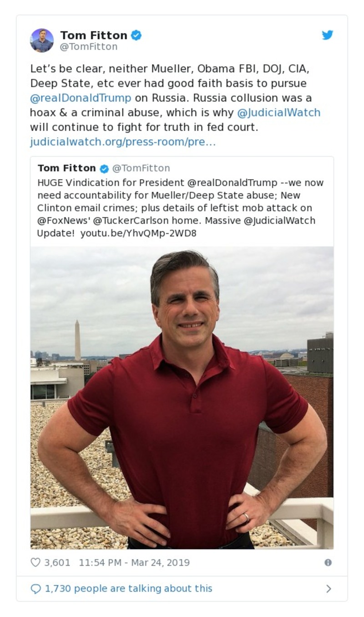The height and width of the screenshot is (617, 364).
Task: Open the @JudicialWatch mention in the main tweet
Action: [279, 112]
